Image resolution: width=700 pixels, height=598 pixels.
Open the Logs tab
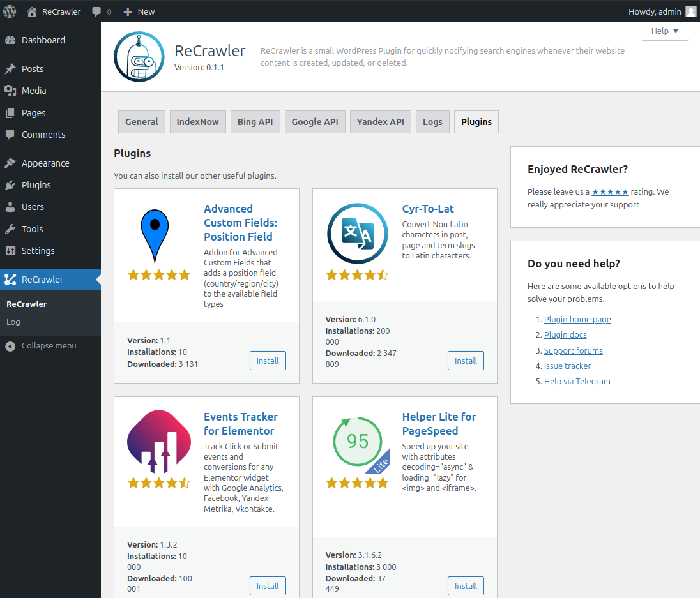point(432,122)
